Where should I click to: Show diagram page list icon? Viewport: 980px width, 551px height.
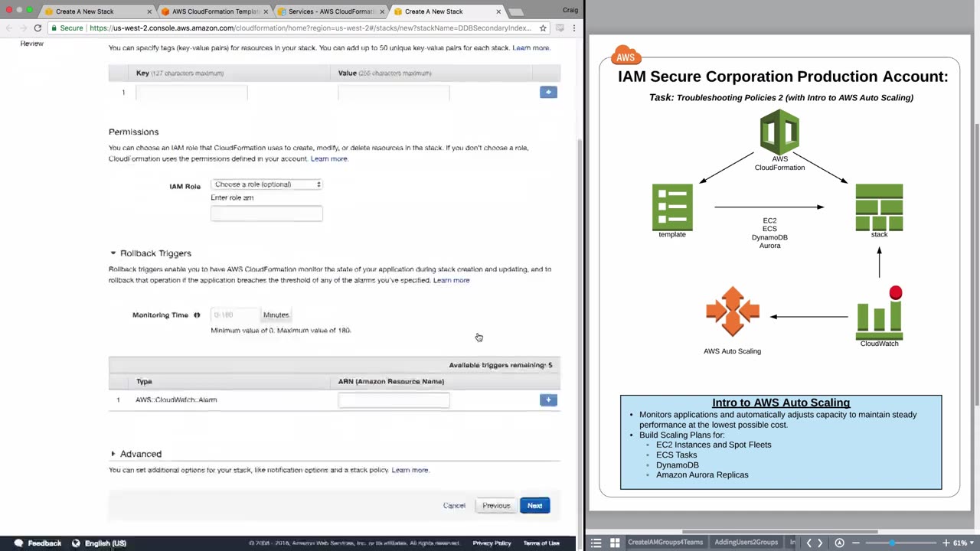[x=596, y=543]
